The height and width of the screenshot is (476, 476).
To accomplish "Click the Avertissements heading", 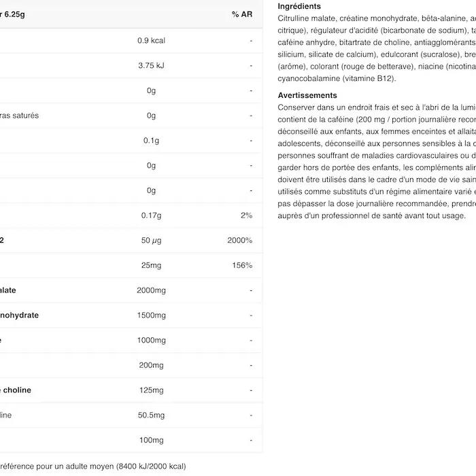I will click(x=307, y=95).
